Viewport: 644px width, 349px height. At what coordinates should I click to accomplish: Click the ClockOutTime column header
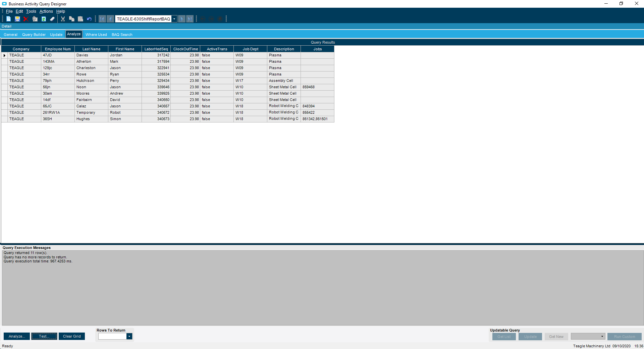tap(185, 49)
